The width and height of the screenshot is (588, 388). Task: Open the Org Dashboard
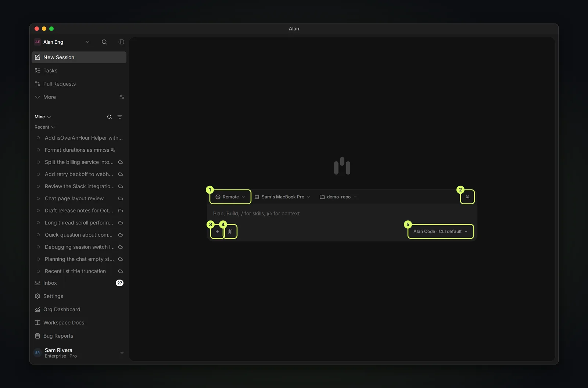pos(79,309)
